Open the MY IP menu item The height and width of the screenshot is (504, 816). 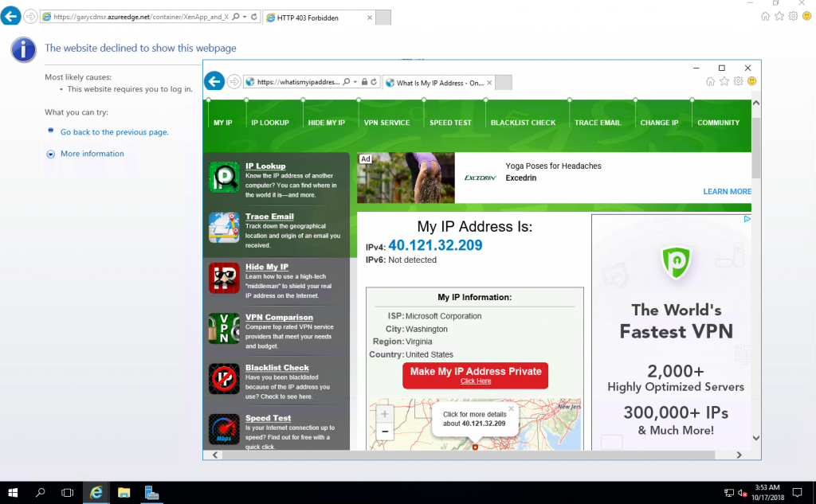coord(223,123)
